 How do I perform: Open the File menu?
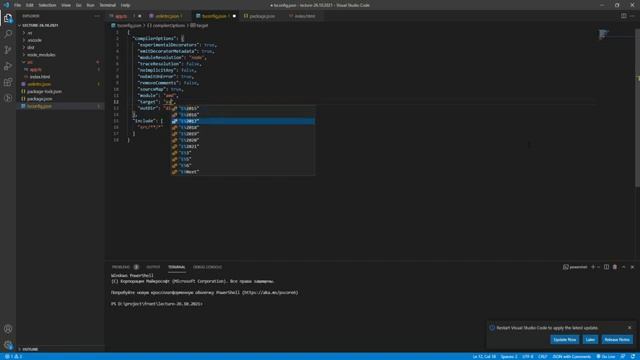18,5
